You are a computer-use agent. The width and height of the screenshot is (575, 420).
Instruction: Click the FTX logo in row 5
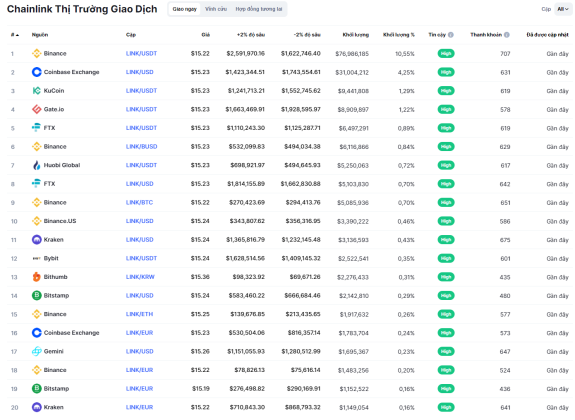(36, 128)
